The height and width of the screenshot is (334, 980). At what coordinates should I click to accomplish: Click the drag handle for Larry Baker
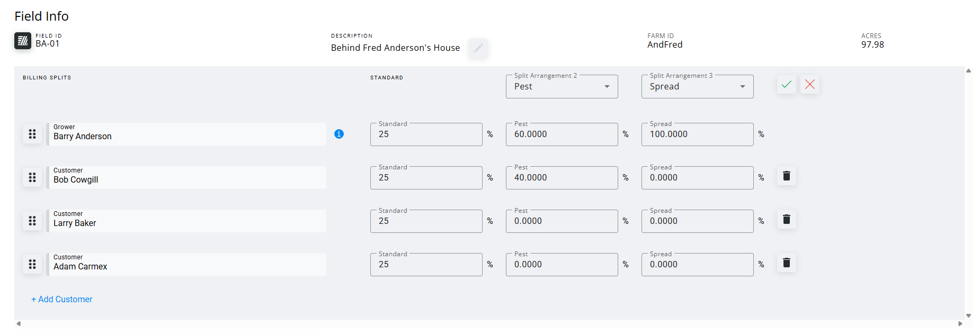click(32, 221)
